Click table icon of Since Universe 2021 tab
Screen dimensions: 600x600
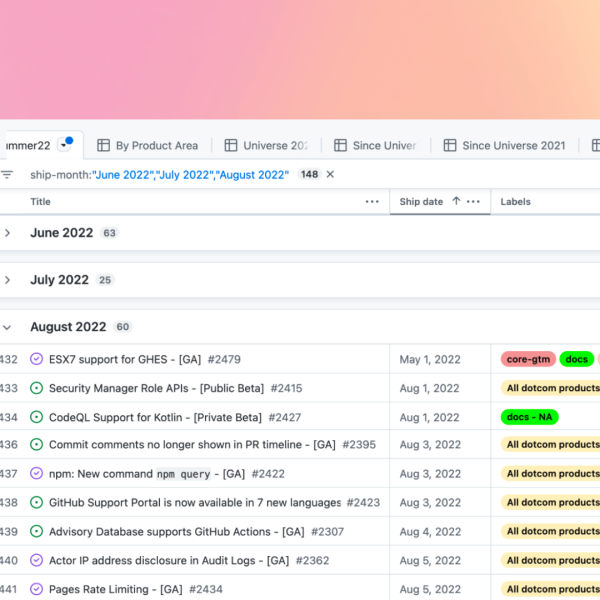(x=450, y=145)
